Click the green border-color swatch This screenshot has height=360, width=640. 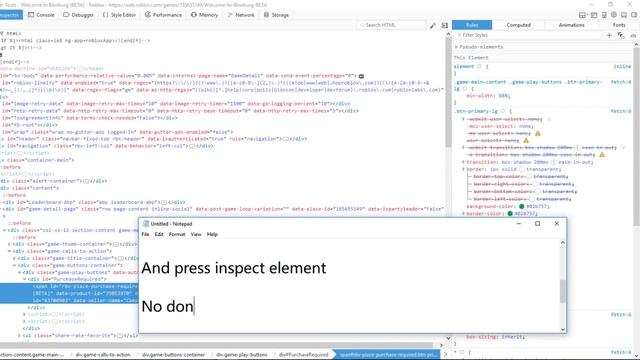click(x=510, y=213)
